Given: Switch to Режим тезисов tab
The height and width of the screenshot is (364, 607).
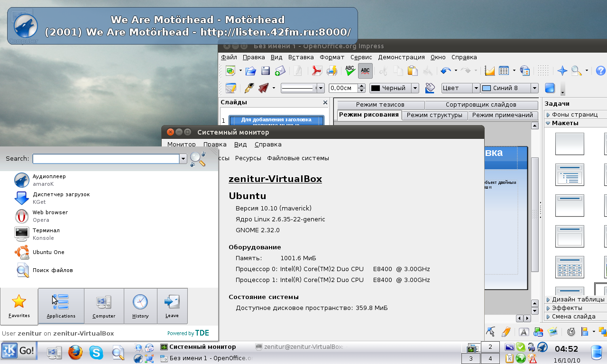Looking at the screenshot, I should coord(380,105).
